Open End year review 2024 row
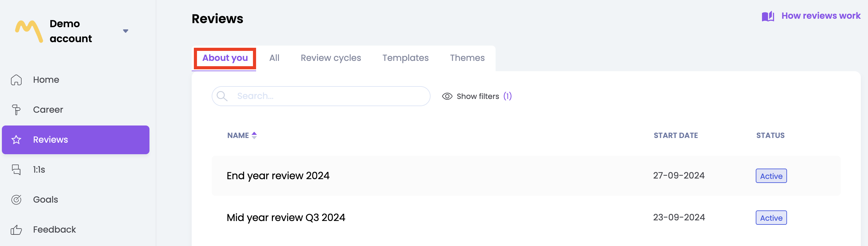The image size is (868, 246). coord(278,176)
